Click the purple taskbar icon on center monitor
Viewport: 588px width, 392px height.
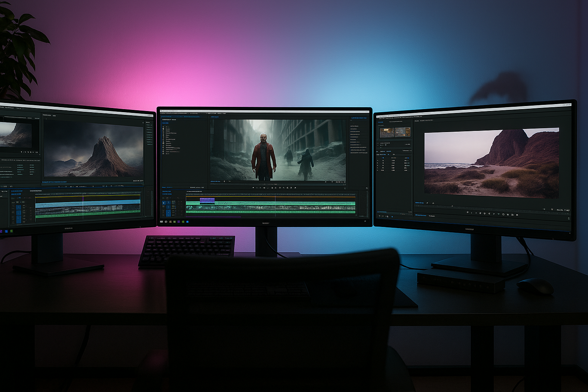click(x=179, y=222)
